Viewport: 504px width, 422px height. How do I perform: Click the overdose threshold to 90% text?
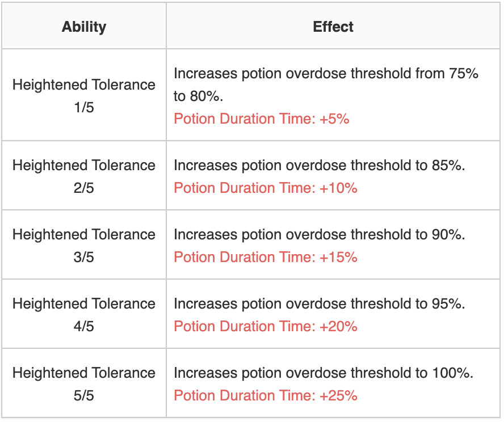319,234
